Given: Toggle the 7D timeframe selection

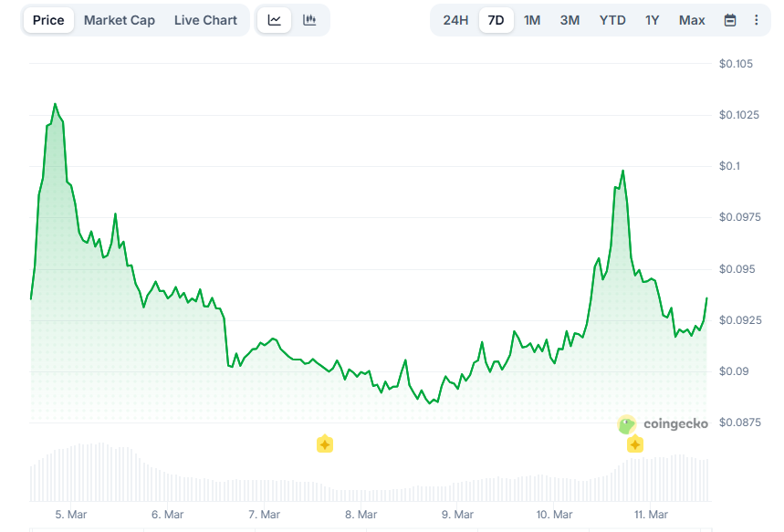Looking at the screenshot, I should [x=496, y=19].
